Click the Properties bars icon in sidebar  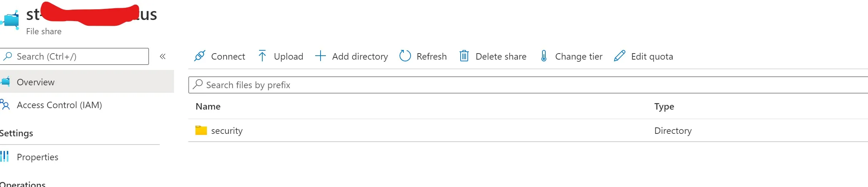click(x=5, y=157)
